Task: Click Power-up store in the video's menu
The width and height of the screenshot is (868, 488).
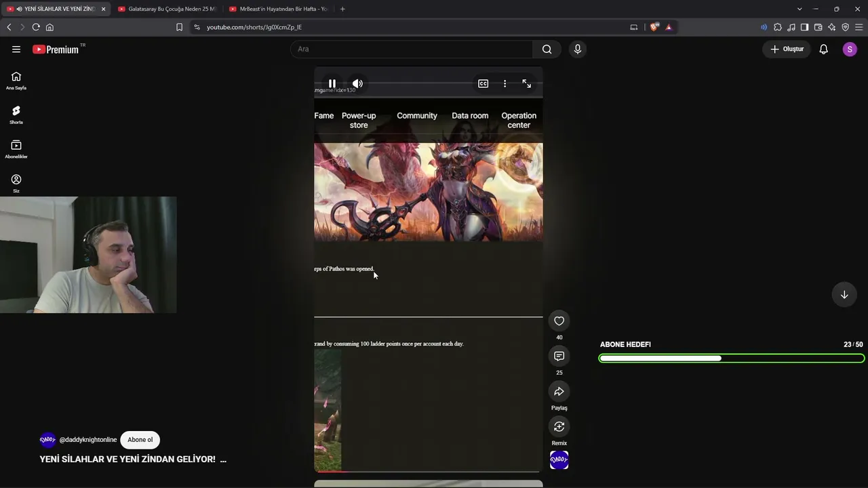Action: coord(359,121)
